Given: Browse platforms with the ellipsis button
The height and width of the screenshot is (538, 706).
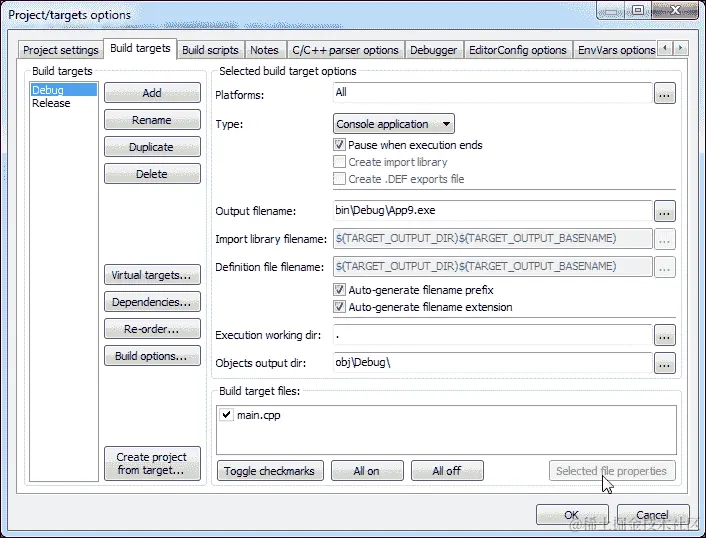Looking at the screenshot, I should (665, 93).
